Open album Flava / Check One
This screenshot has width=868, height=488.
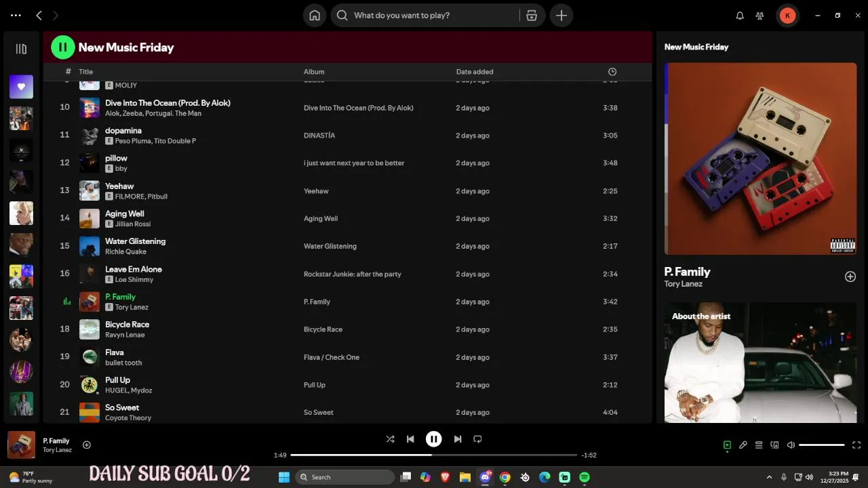click(332, 357)
